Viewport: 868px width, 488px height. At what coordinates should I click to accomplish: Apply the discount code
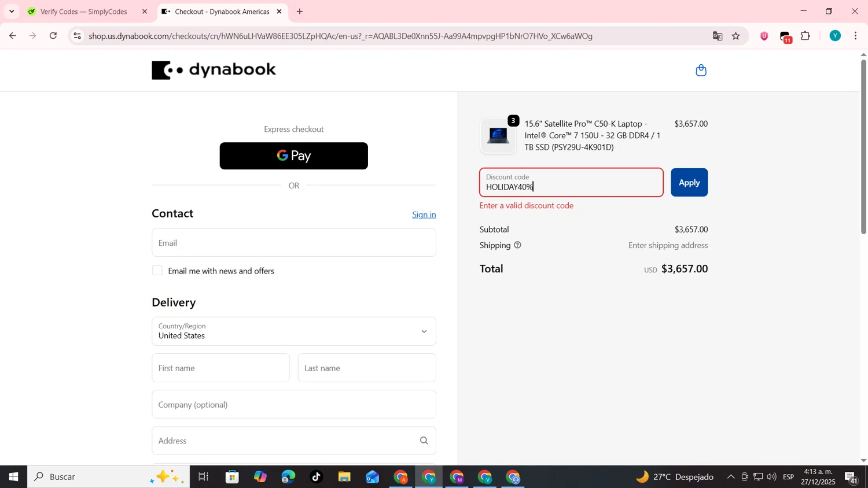[x=689, y=183]
